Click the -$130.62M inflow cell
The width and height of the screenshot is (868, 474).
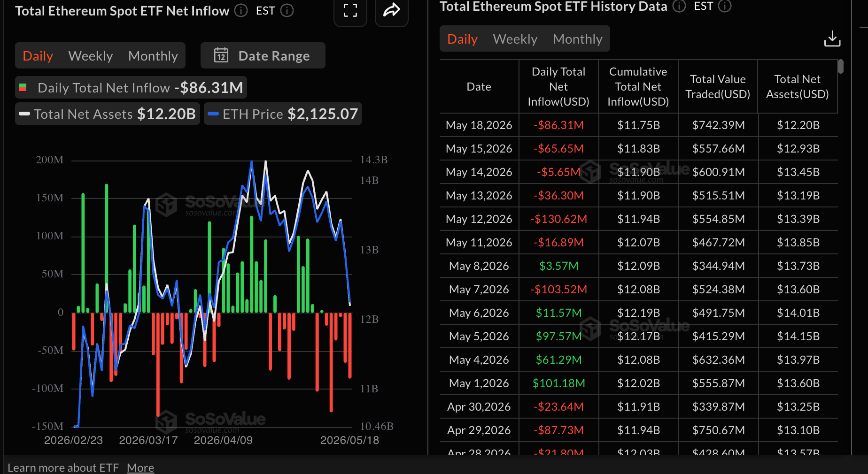(x=558, y=219)
